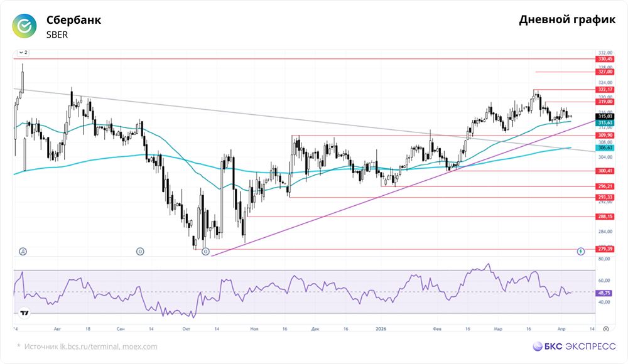This screenshot has width=628, height=364.
Task: Click the Мар date axis label
Action: (x=498, y=329)
